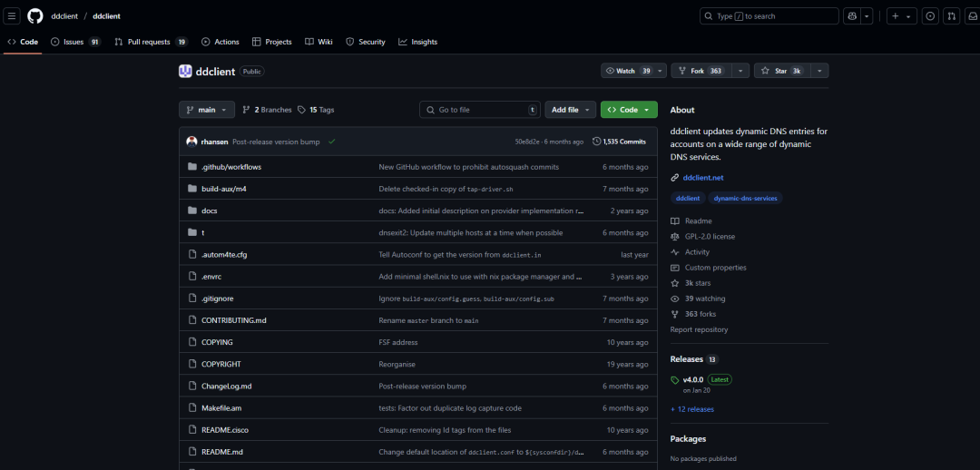
Task: Click pulse icon beside Activity
Action: coord(674,252)
